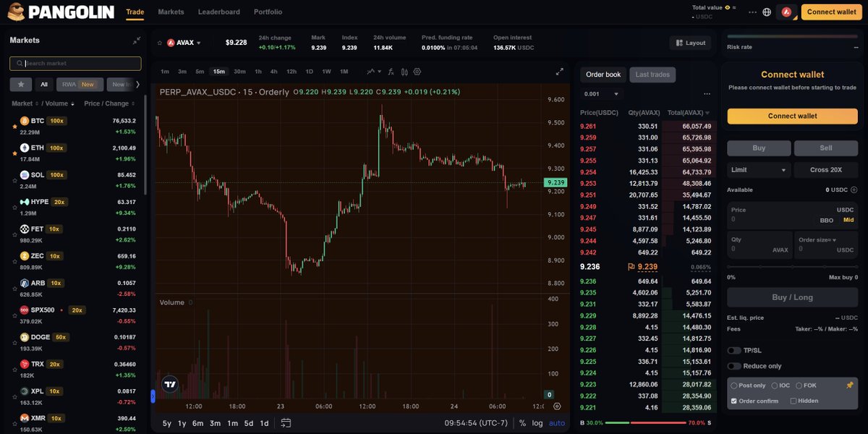This screenshot has height=434, width=868.
Task: Select the RWA New market filter
Action: click(80, 85)
